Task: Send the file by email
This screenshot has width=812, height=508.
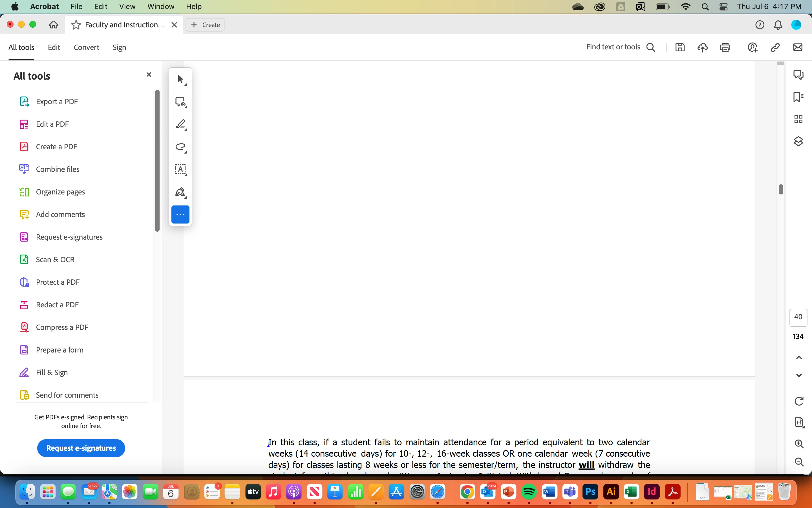Action: click(x=798, y=47)
